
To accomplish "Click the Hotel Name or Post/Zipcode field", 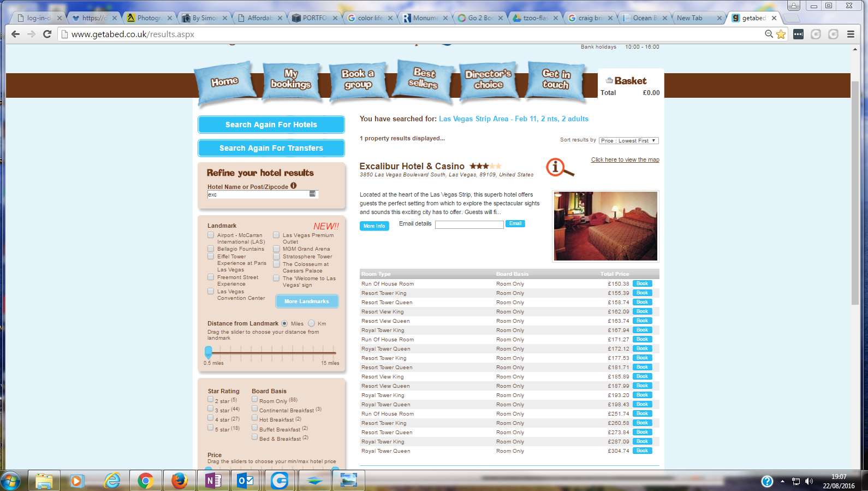I will coord(263,194).
